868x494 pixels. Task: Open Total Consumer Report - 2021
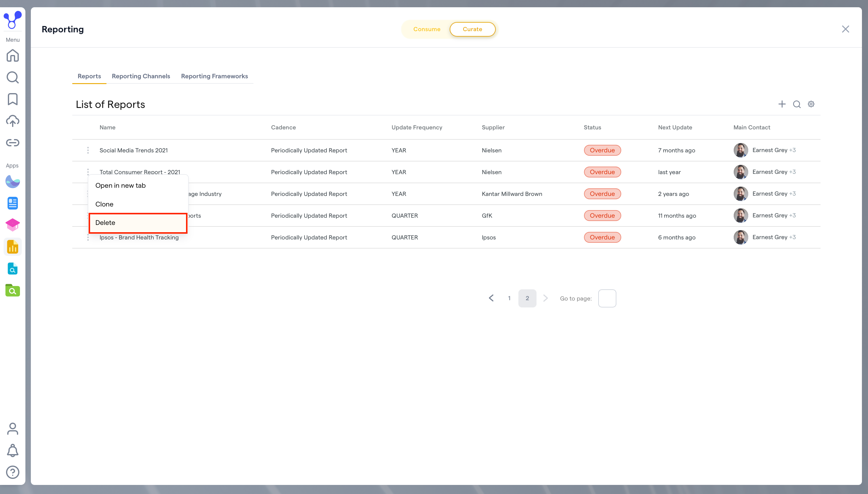pyautogui.click(x=139, y=172)
